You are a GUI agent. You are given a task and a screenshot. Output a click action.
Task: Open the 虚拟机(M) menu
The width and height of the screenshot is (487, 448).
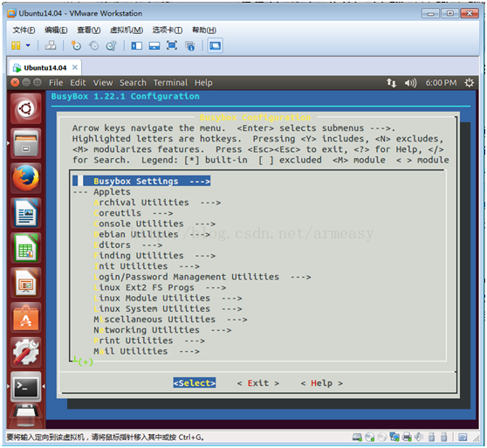coord(127,31)
